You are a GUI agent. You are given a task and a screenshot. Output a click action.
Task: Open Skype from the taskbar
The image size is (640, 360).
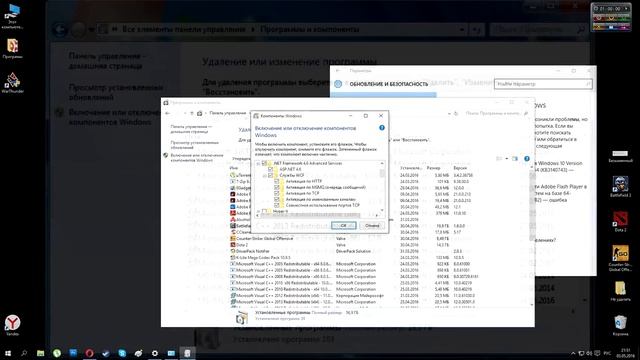pyautogui.click(x=122, y=353)
